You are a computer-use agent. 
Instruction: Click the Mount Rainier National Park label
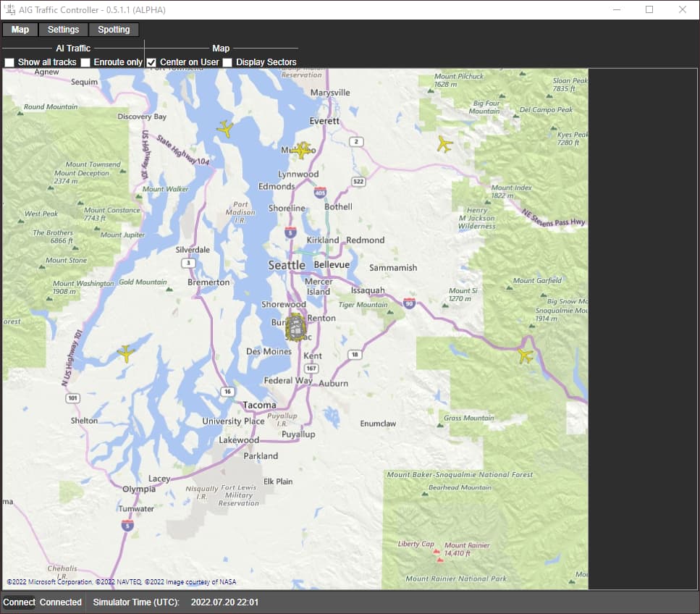tap(456, 579)
